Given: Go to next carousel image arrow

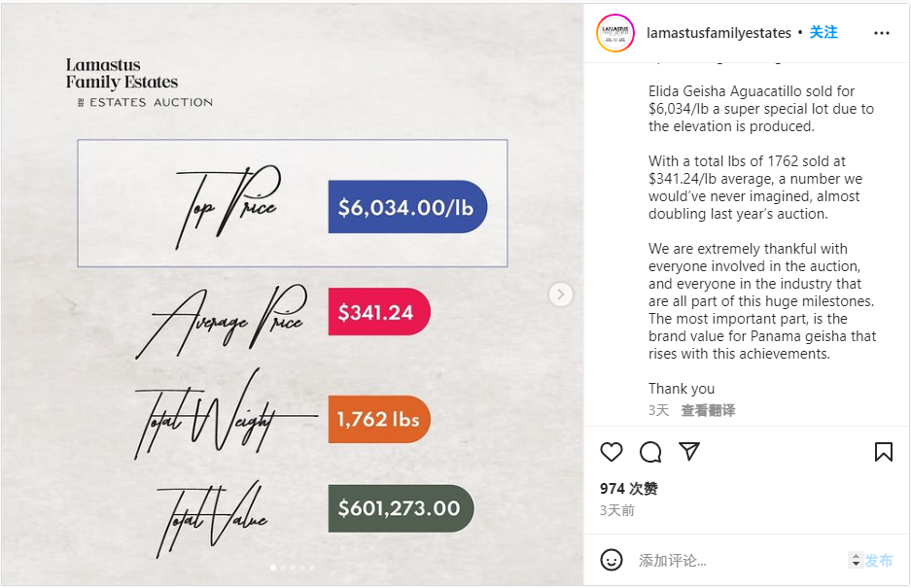Looking at the screenshot, I should [561, 294].
